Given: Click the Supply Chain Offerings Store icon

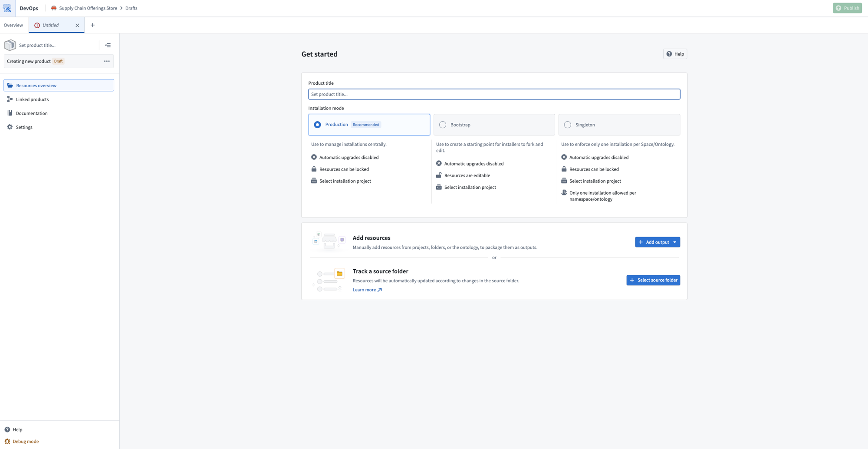Looking at the screenshot, I should [54, 8].
